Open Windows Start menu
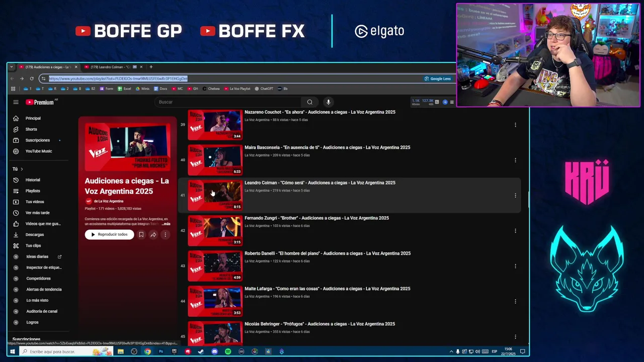 [x=13, y=351]
